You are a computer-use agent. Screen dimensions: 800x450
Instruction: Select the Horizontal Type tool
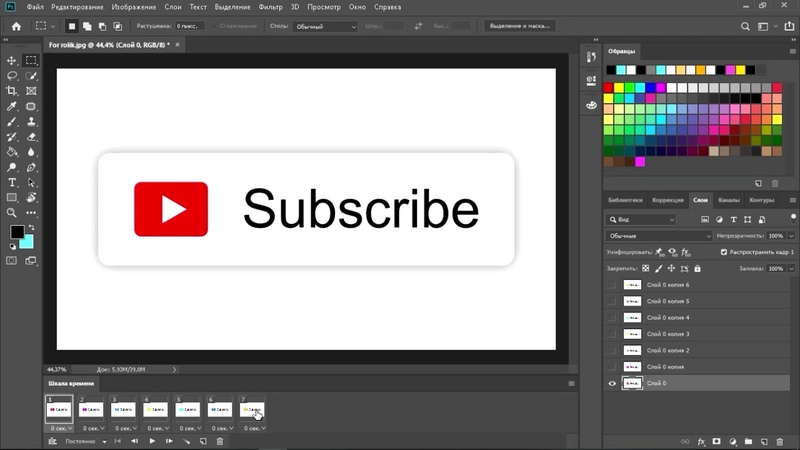point(11,183)
